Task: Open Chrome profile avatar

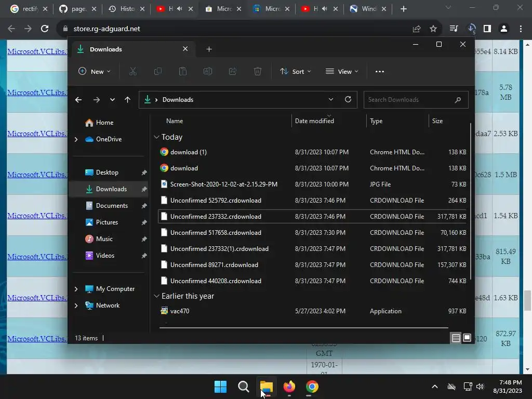Action: pyautogui.click(x=504, y=29)
